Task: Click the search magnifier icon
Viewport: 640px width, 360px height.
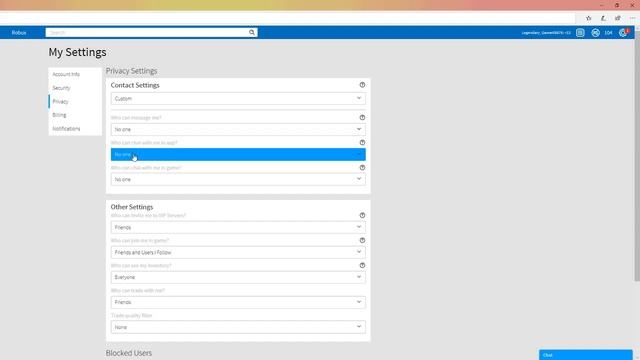Action: point(252,32)
